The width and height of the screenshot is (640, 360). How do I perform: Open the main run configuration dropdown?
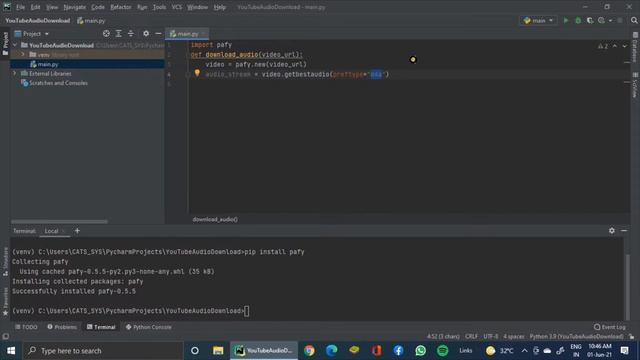(x=538, y=20)
